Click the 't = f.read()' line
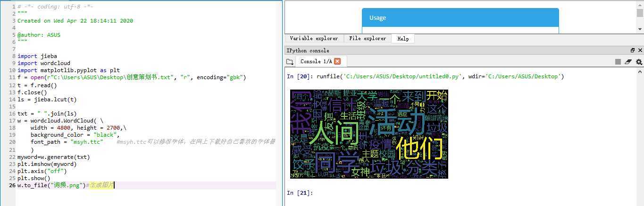644x206 pixels. tap(37, 85)
